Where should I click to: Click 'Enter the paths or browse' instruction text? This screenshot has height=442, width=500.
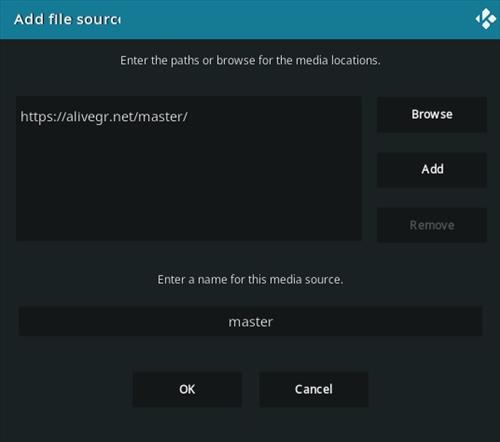click(250, 60)
